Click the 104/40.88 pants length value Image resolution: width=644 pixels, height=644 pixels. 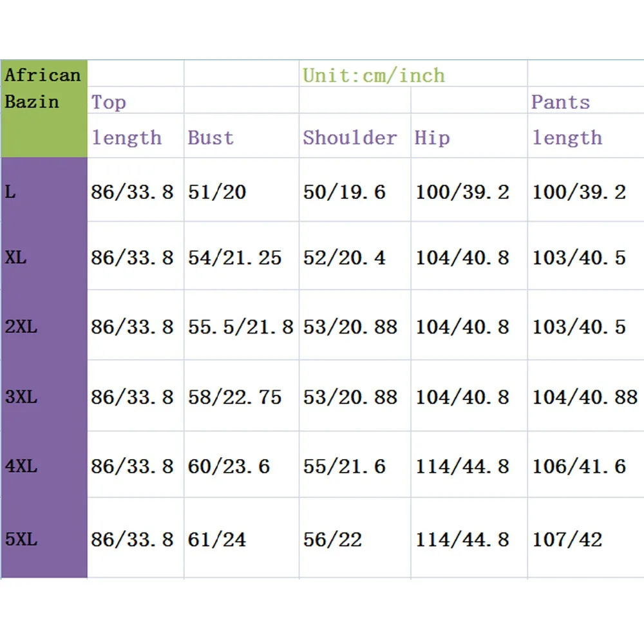pyautogui.click(x=585, y=397)
